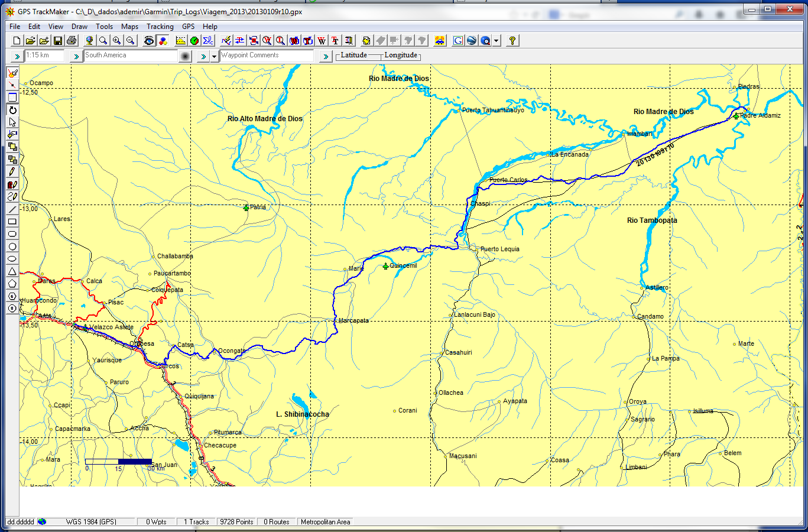This screenshot has height=532, width=808.
Task: Select the Zoom Out magnifier tool
Action: click(131, 41)
